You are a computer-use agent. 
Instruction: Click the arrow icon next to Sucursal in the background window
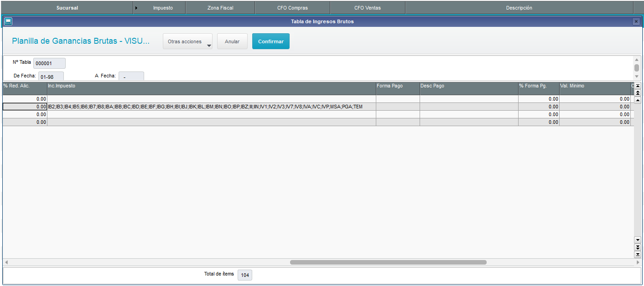(136, 8)
